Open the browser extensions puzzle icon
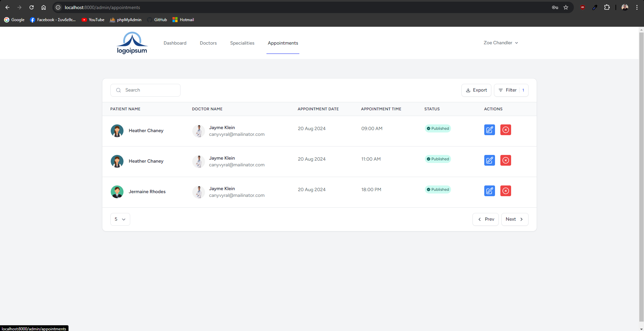Image resolution: width=644 pixels, height=331 pixels. (x=607, y=7)
